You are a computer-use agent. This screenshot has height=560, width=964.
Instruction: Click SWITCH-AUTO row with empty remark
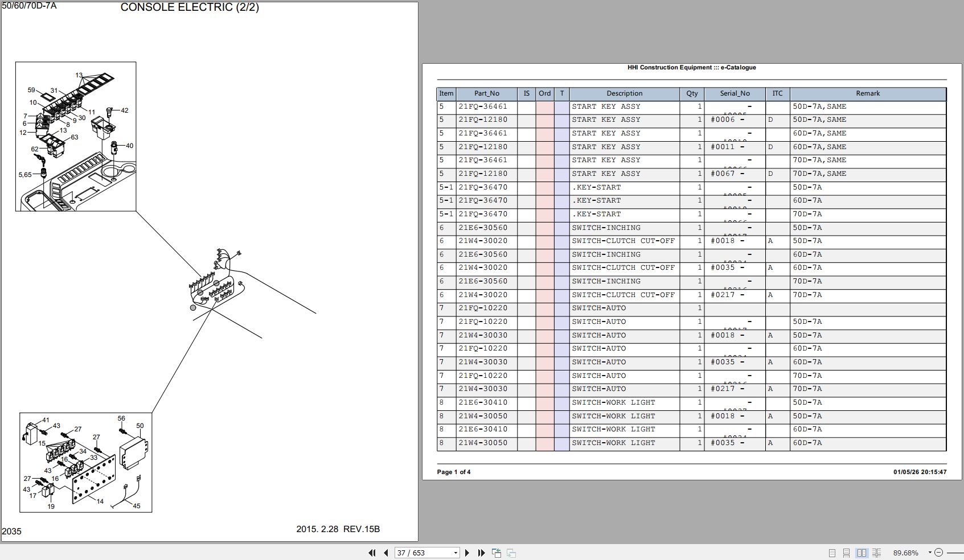(x=691, y=308)
